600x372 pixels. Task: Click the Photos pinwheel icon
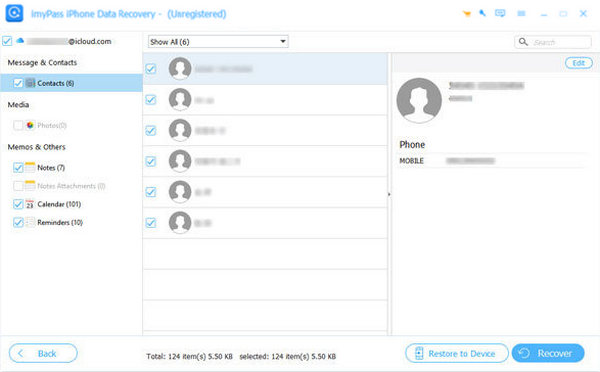(x=30, y=125)
